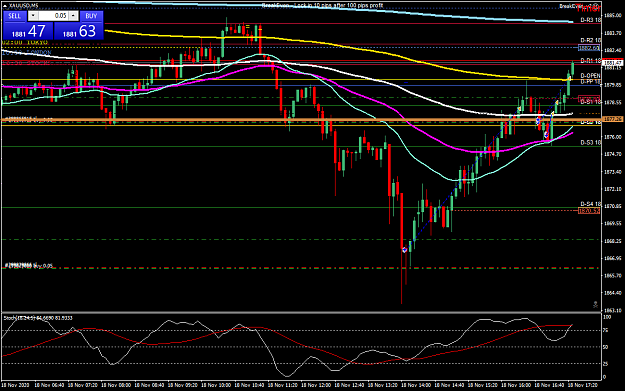Click the 18 Nov 10:00 time axis label
Screen dimensions: 625x391
(x=216, y=385)
